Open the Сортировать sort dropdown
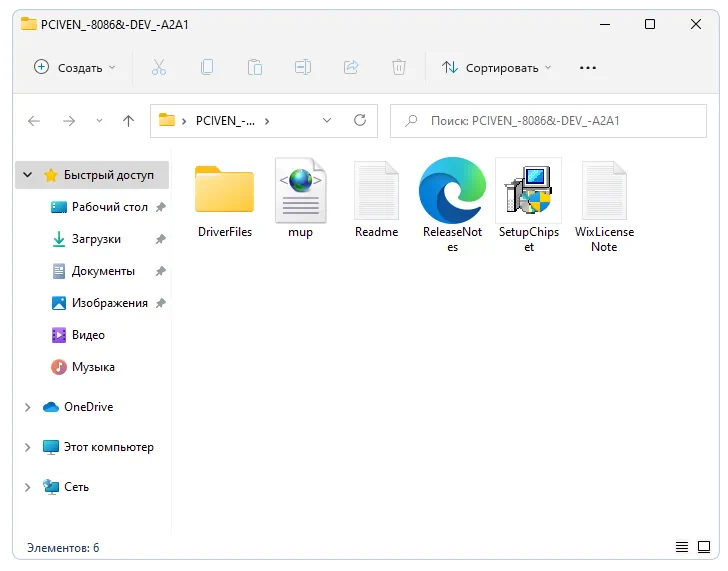 (496, 68)
